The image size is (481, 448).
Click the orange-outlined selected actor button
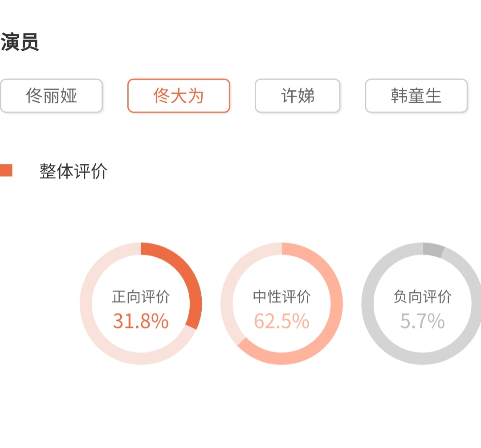point(179,96)
